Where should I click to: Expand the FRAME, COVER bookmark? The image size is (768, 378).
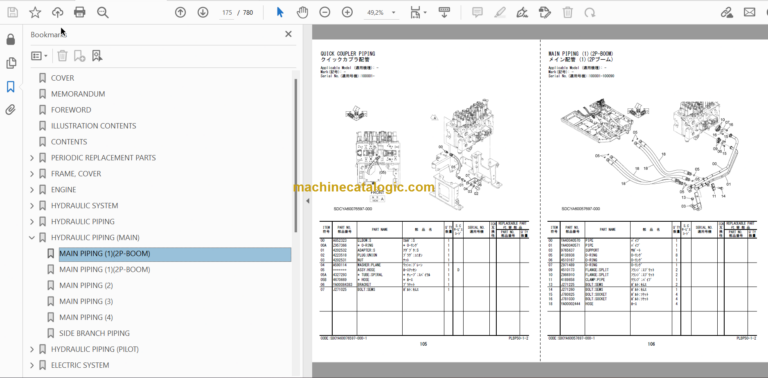coord(32,174)
